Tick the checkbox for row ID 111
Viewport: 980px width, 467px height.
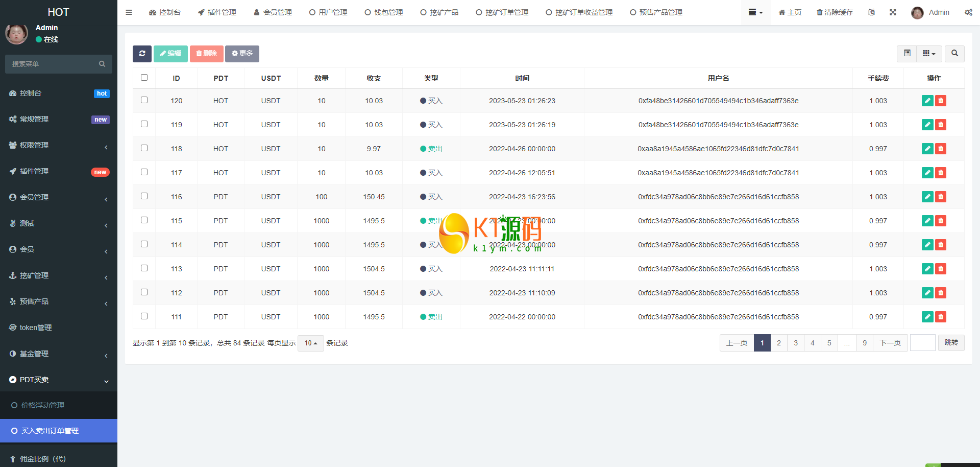144,316
